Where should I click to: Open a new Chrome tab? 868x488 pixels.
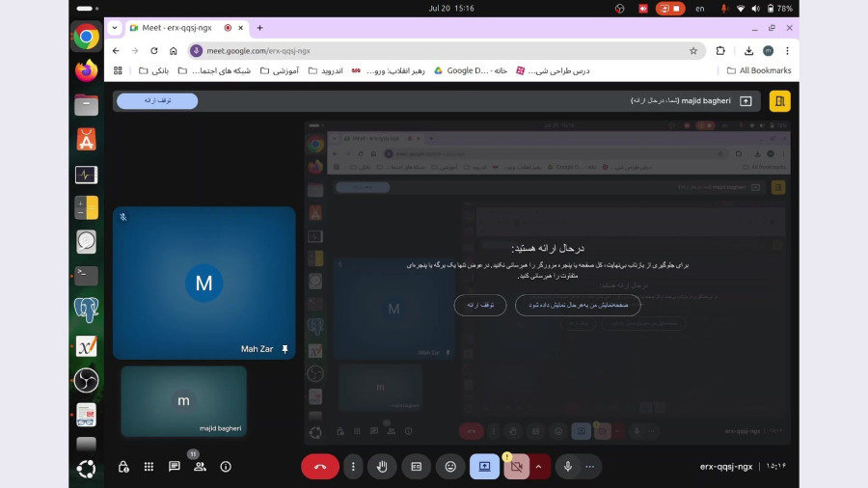coord(259,28)
